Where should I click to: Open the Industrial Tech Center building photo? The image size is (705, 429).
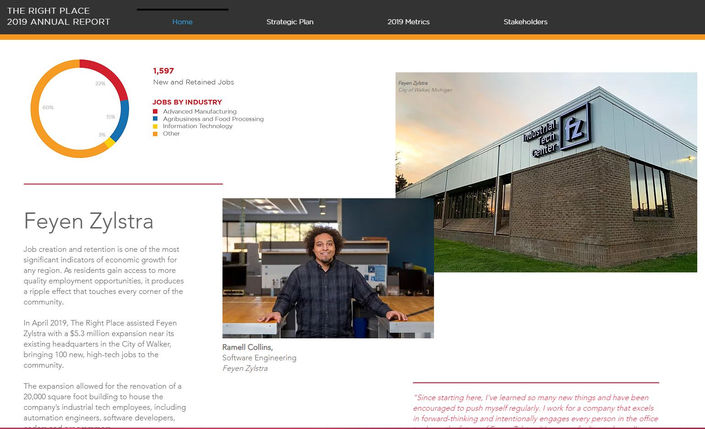[x=546, y=172]
